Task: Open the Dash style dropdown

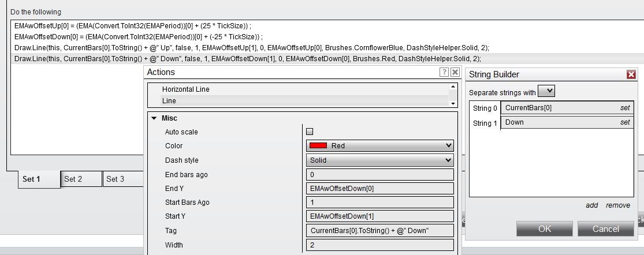Action: (x=380, y=160)
